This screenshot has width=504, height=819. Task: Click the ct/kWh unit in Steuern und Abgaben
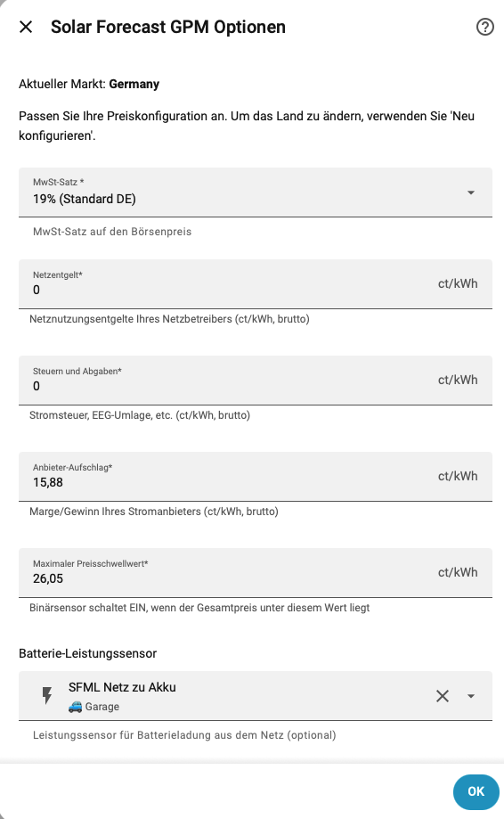pyautogui.click(x=458, y=380)
